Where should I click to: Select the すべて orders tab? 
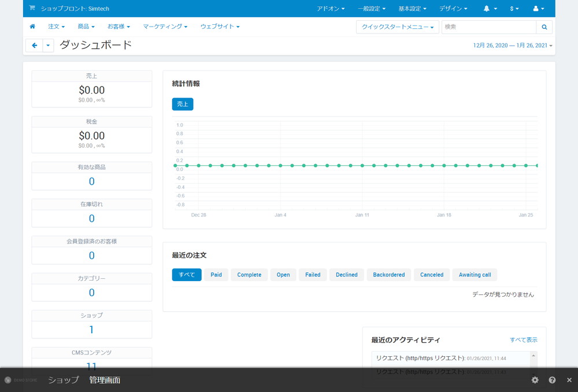(187, 275)
